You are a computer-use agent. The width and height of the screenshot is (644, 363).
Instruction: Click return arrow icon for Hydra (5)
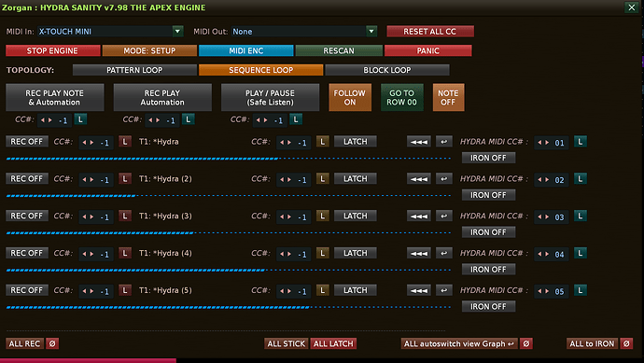point(443,290)
